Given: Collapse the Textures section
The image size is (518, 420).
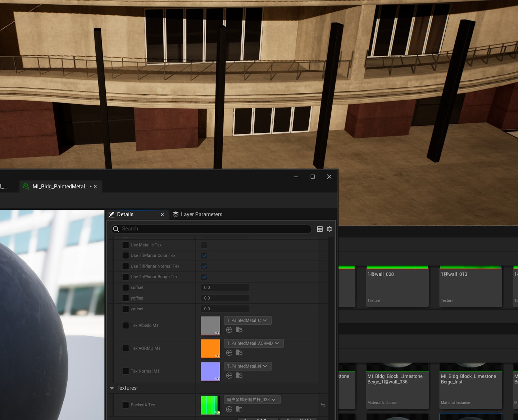Looking at the screenshot, I should click(x=112, y=388).
